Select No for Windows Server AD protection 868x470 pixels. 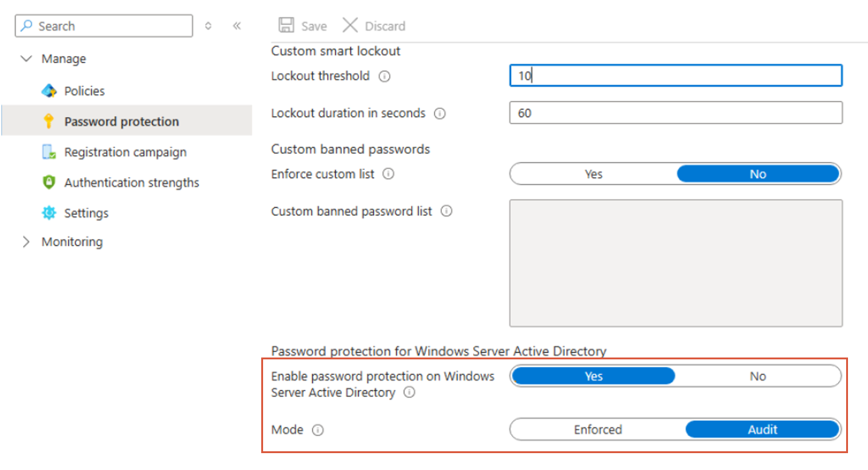(x=758, y=376)
